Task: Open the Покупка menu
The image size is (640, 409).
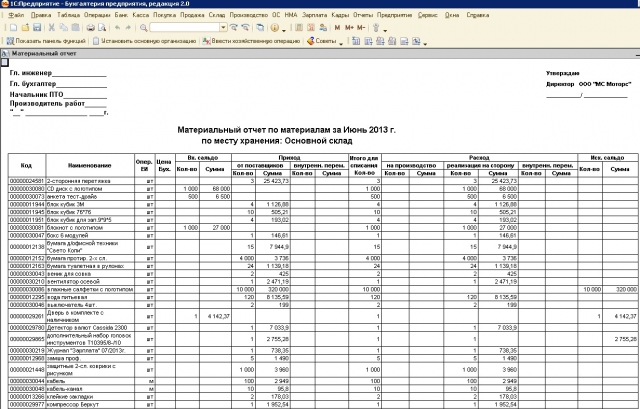Action: [x=164, y=15]
